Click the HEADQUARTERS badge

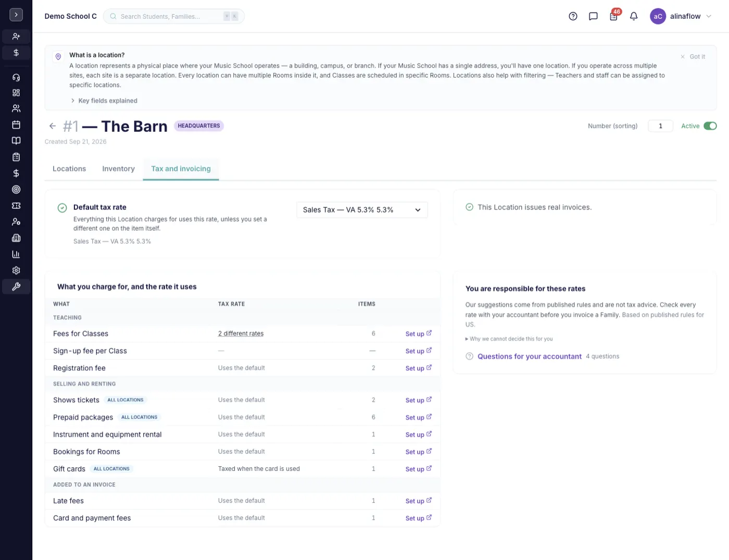(x=199, y=126)
